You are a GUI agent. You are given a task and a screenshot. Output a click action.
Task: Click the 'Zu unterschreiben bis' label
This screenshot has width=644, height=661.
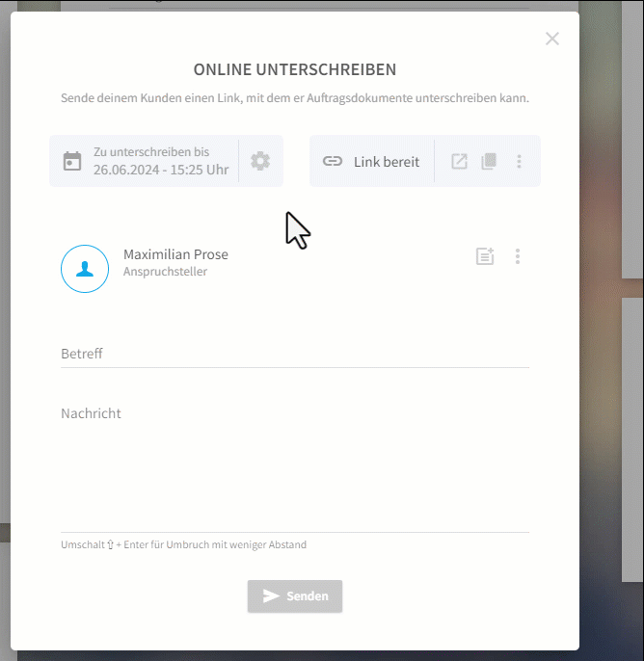click(151, 152)
